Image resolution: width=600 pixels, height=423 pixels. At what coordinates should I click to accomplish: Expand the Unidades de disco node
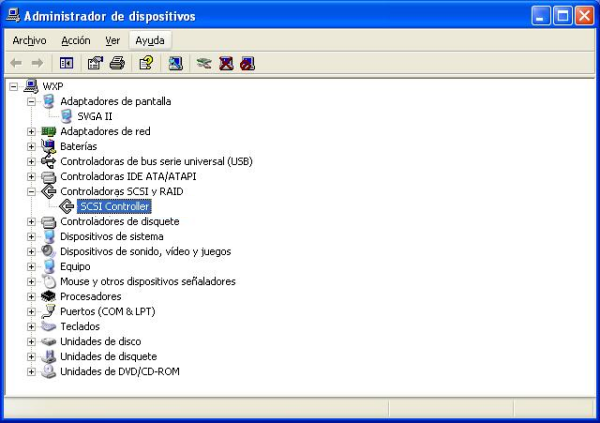pos(31,341)
